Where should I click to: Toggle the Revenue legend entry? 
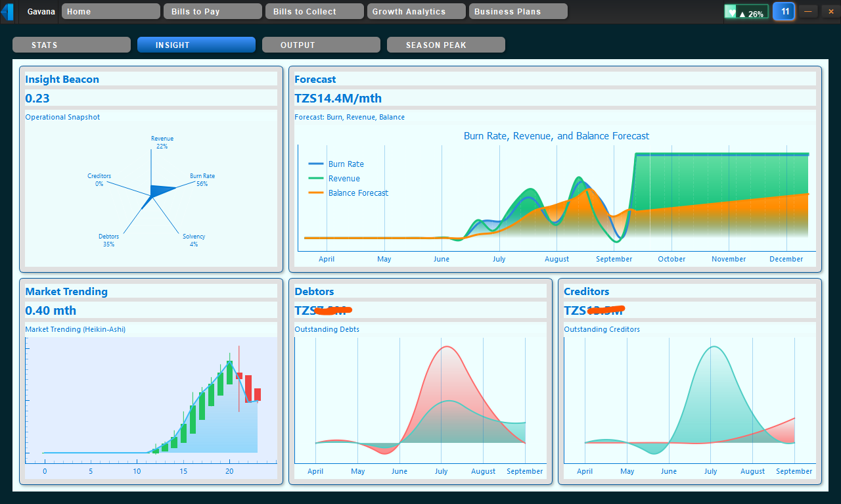(x=334, y=179)
